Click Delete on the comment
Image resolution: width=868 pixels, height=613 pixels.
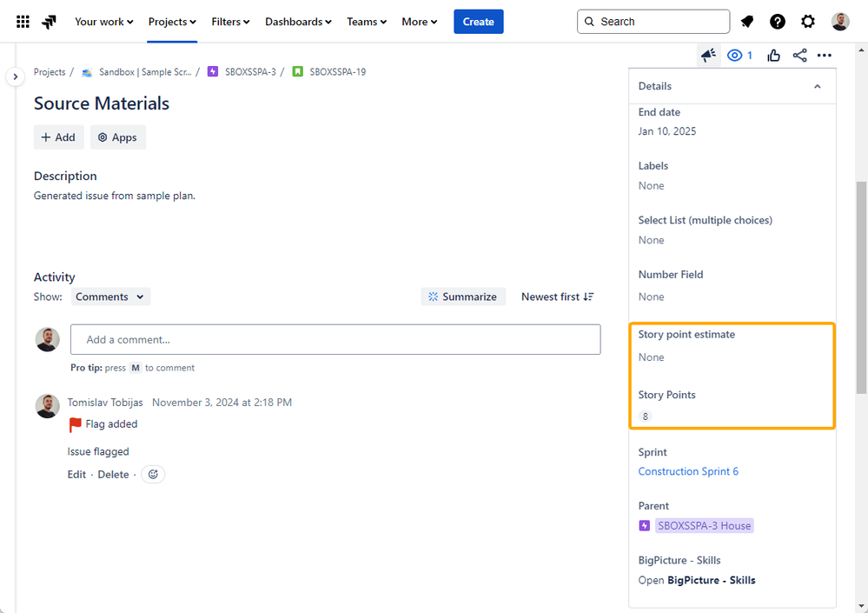113,475
